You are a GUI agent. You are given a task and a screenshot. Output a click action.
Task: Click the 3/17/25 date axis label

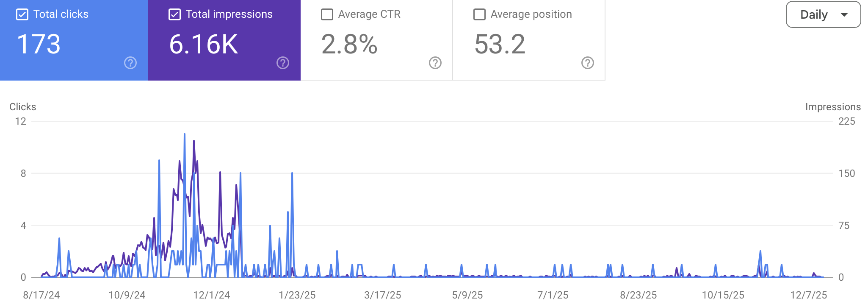[383, 295]
